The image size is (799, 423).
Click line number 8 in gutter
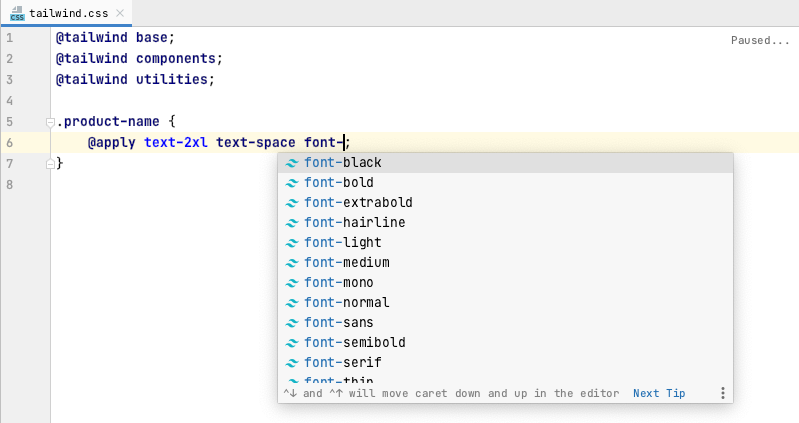click(x=9, y=184)
